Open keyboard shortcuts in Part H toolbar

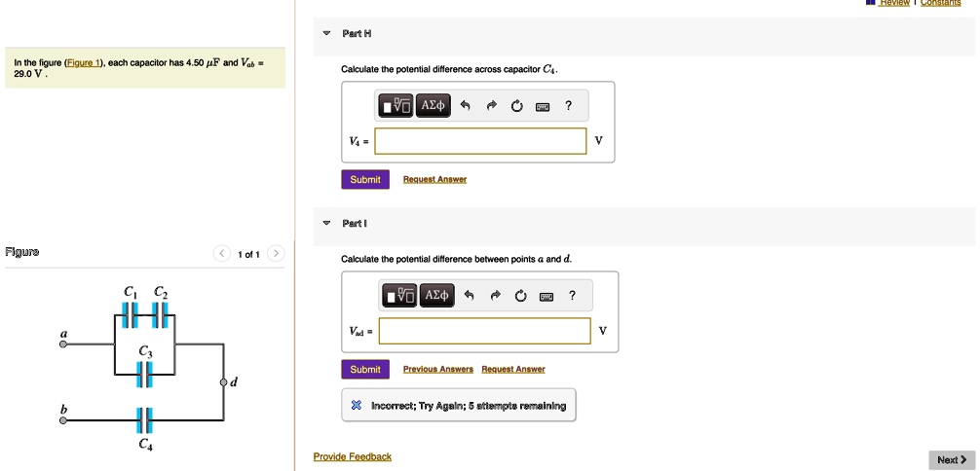coord(543,106)
